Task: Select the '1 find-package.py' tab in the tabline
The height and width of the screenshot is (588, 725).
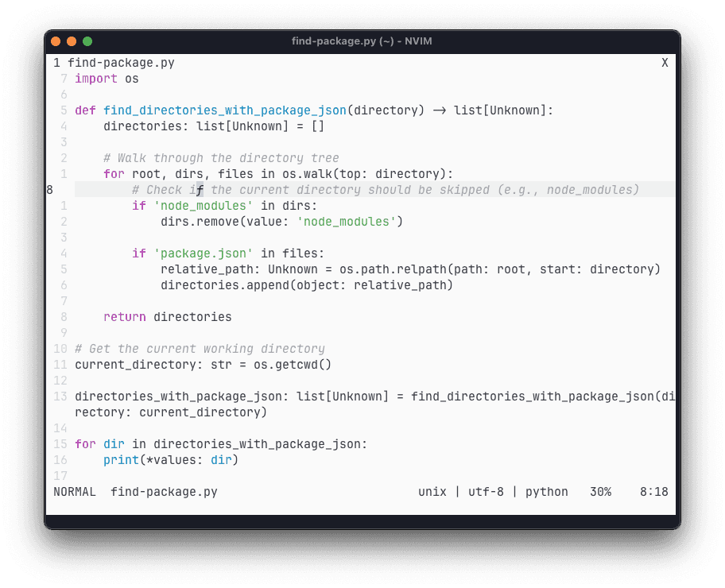Action: (114, 63)
